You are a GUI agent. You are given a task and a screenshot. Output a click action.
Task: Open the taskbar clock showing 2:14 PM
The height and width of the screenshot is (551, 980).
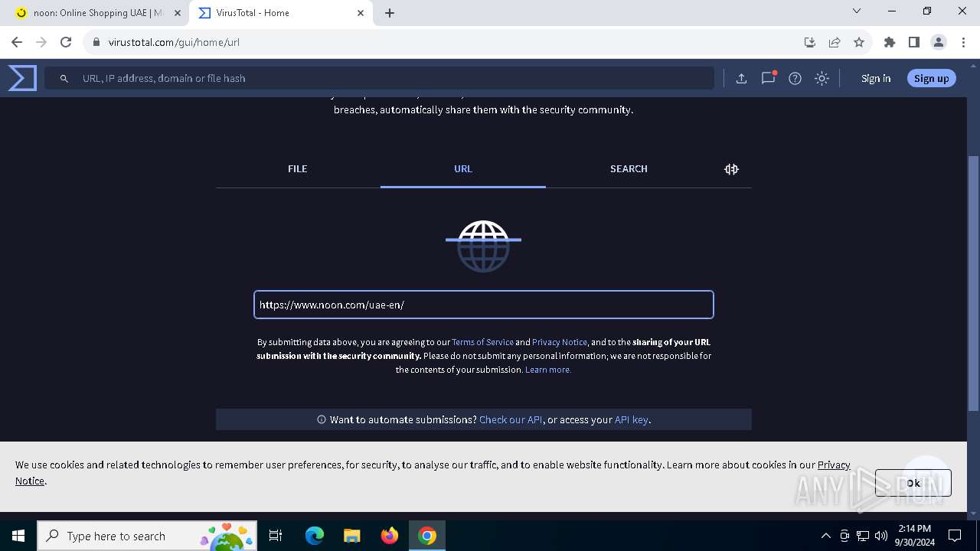click(x=914, y=536)
